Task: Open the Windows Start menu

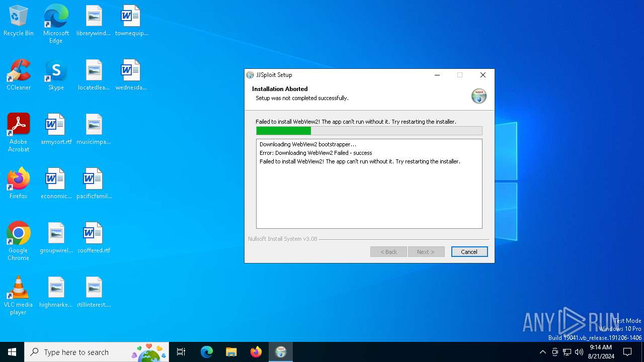Action: (12, 352)
